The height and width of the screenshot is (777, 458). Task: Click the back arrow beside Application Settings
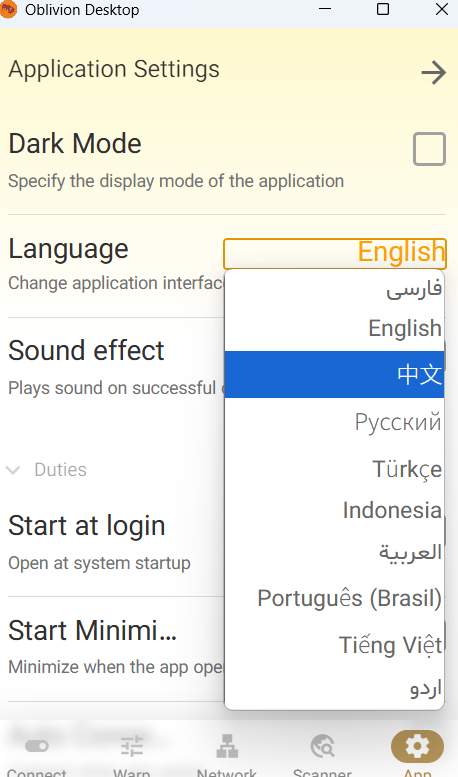pyautogui.click(x=434, y=73)
